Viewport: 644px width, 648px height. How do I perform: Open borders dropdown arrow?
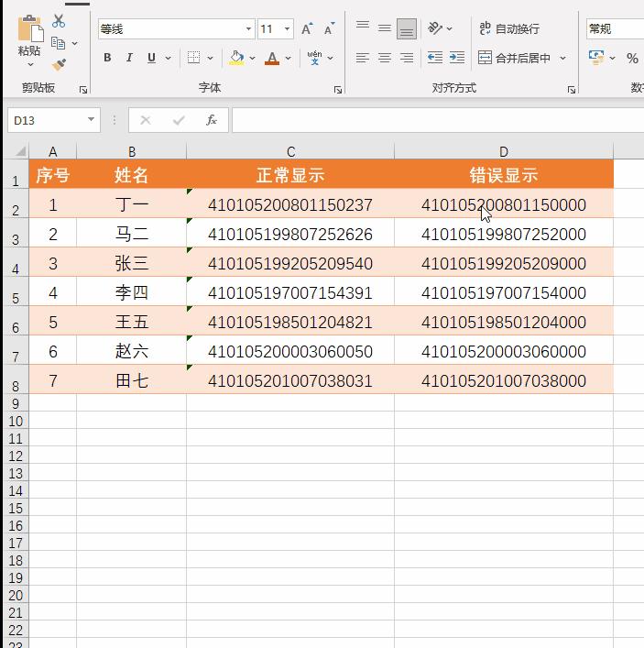(x=211, y=58)
